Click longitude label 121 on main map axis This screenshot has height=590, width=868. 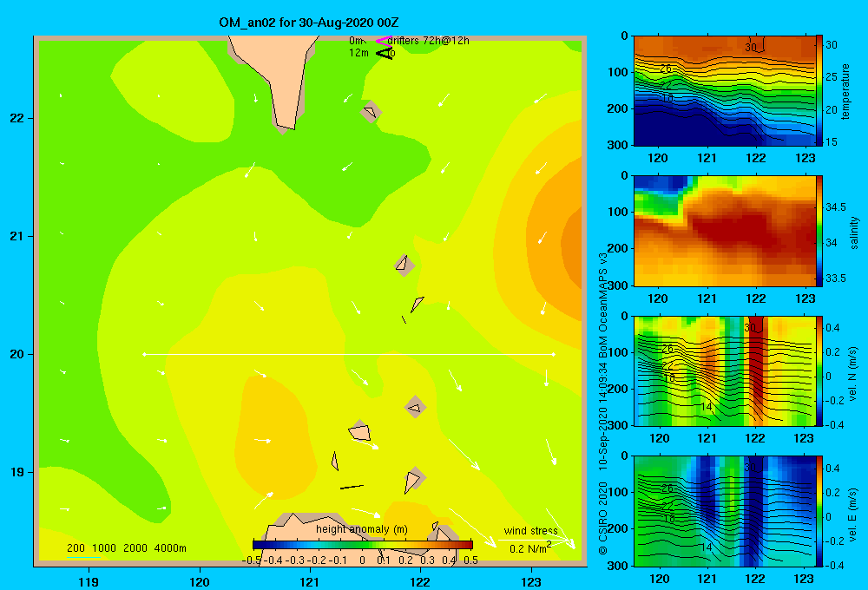310,581
